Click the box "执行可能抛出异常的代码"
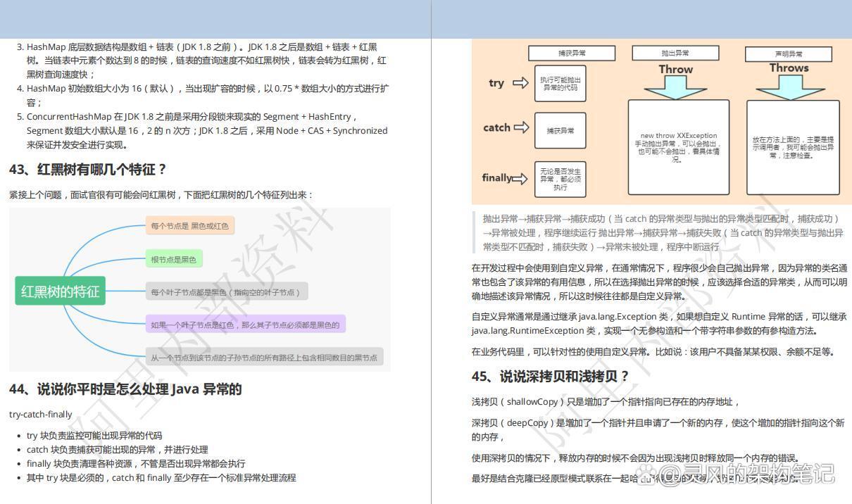This screenshot has width=852, height=504. 560,84
